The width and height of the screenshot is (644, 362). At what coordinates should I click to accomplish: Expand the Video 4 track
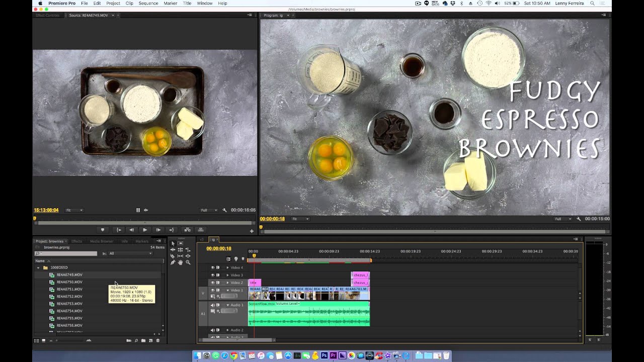[227, 267]
